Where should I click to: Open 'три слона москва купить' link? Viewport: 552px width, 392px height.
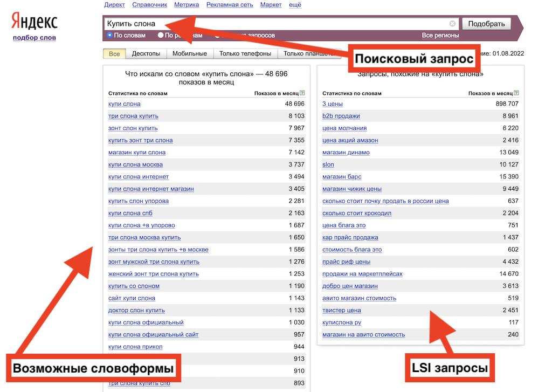pos(144,237)
